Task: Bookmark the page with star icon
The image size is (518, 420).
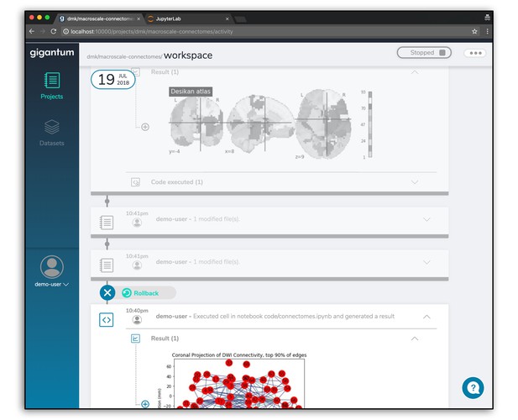Action: (474, 31)
